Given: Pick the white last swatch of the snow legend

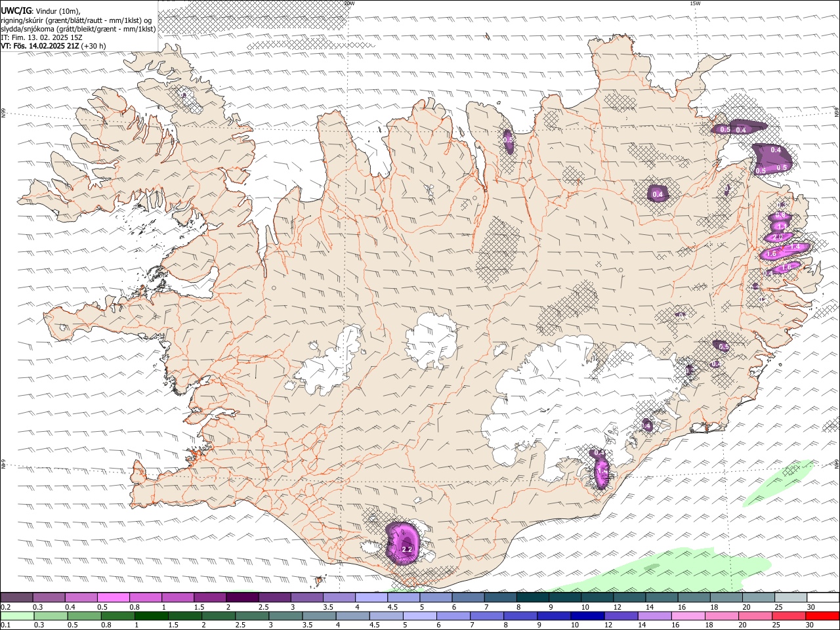Looking at the screenshot, I should [x=823, y=597].
